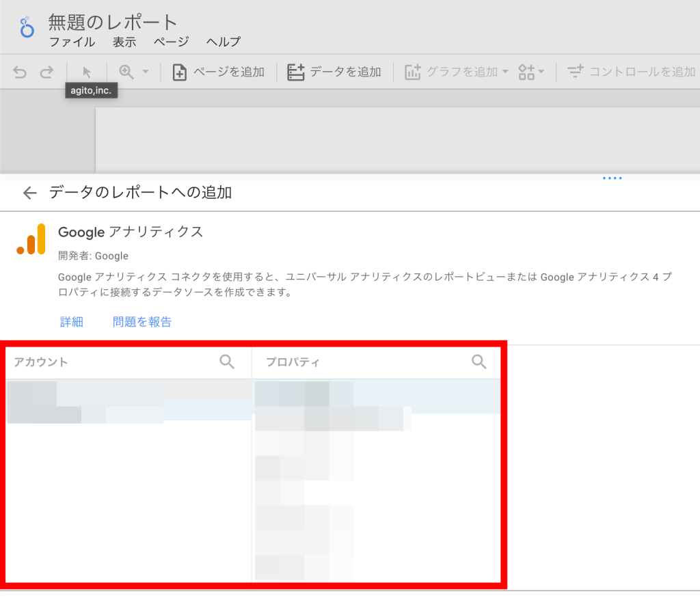700x609 pixels.
Task: Open グラフを追加 dropdown
Action: pyautogui.click(x=457, y=72)
